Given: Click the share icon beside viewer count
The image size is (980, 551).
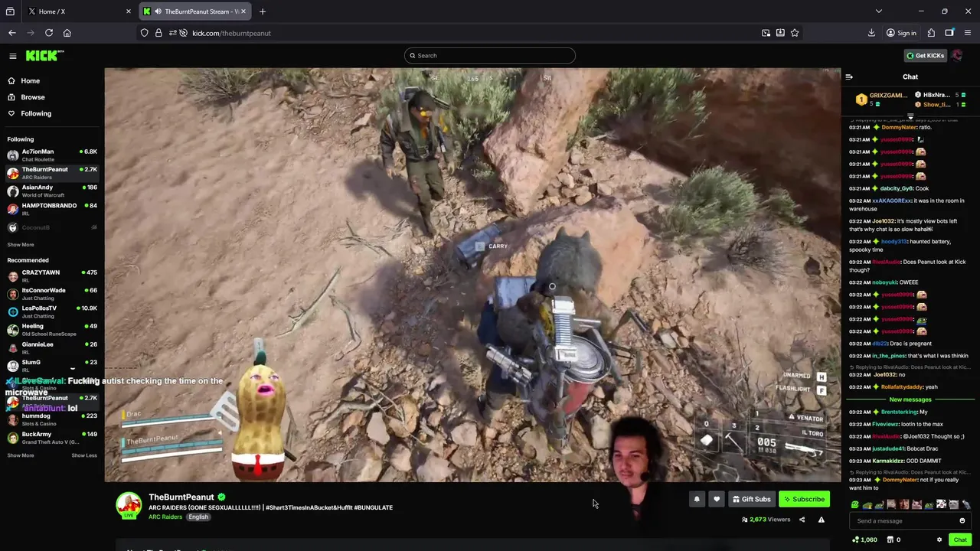Looking at the screenshot, I should (x=802, y=520).
